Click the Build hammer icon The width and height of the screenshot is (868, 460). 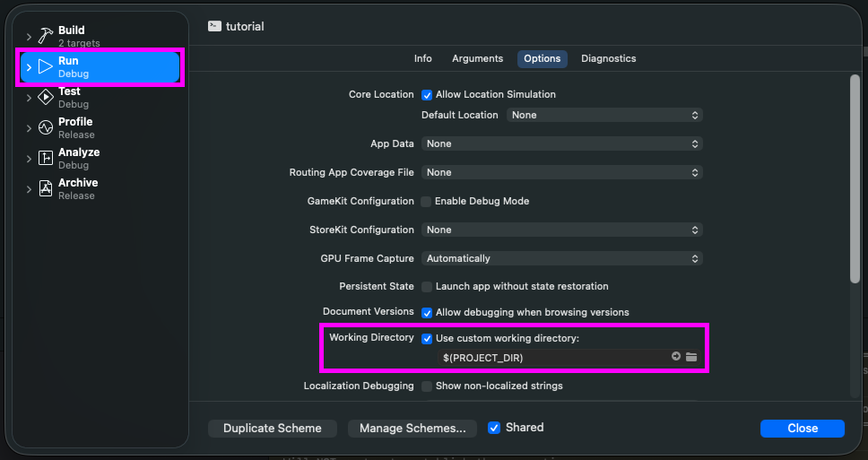pos(46,36)
